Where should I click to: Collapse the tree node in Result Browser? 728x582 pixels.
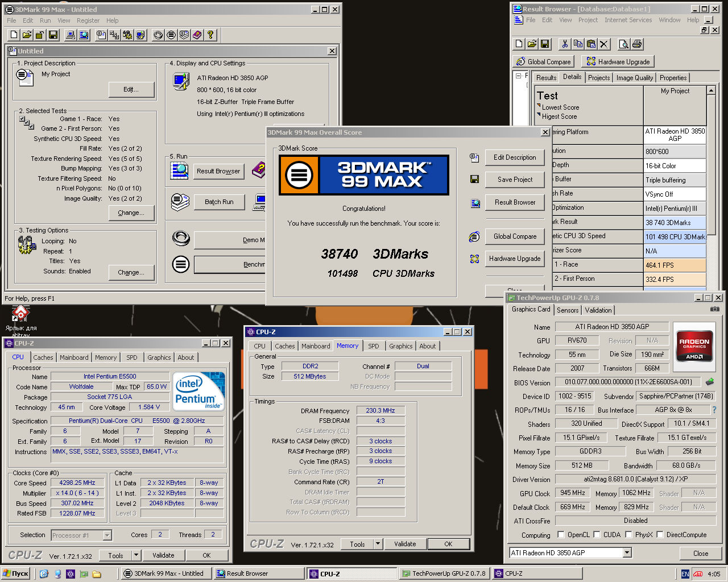[518, 76]
